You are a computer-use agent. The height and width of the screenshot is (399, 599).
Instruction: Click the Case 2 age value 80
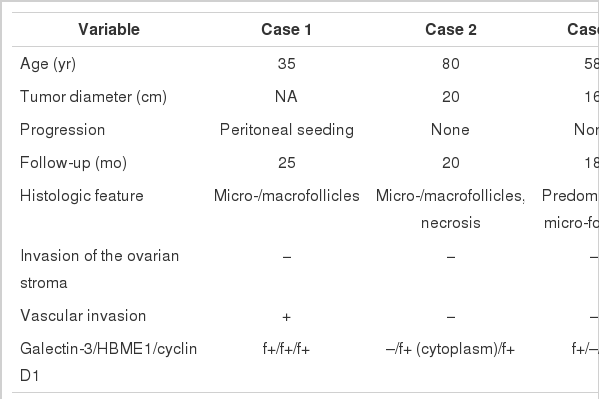451,64
